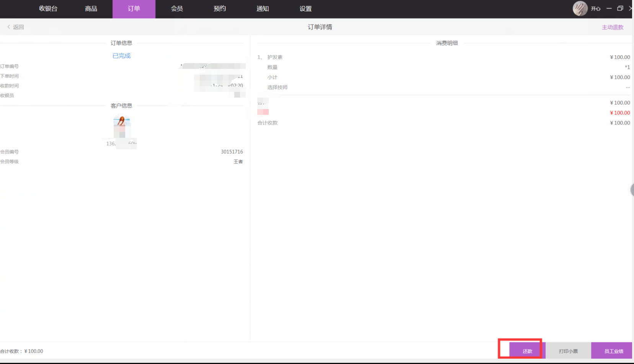Click the 主动退款 link
The image size is (634, 364).
tap(613, 27)
